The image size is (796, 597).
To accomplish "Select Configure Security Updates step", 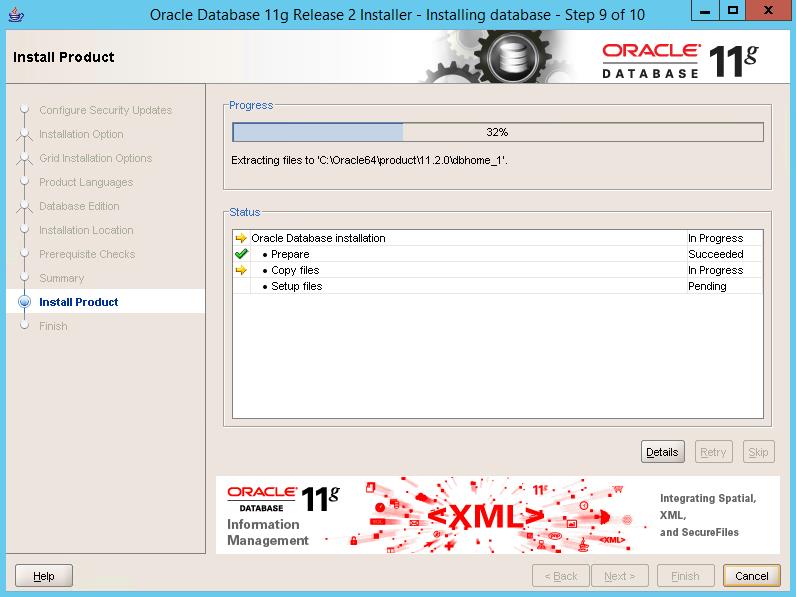I will tap(106, 110).
